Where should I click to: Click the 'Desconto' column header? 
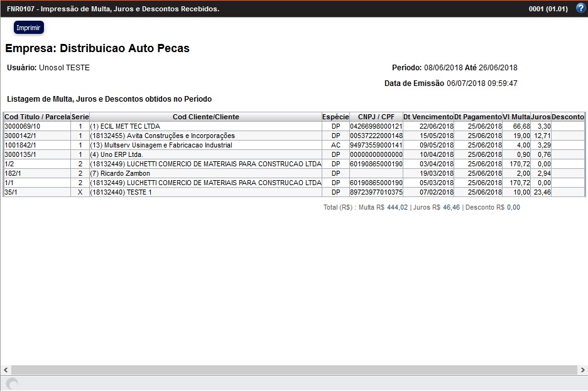(568, 117)
